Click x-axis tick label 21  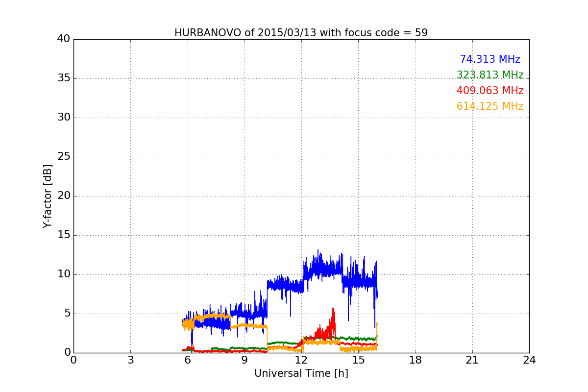coord(472,360)
